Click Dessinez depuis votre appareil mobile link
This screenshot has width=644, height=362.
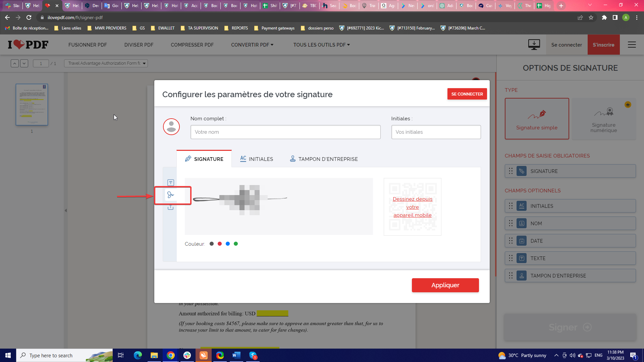412,207
